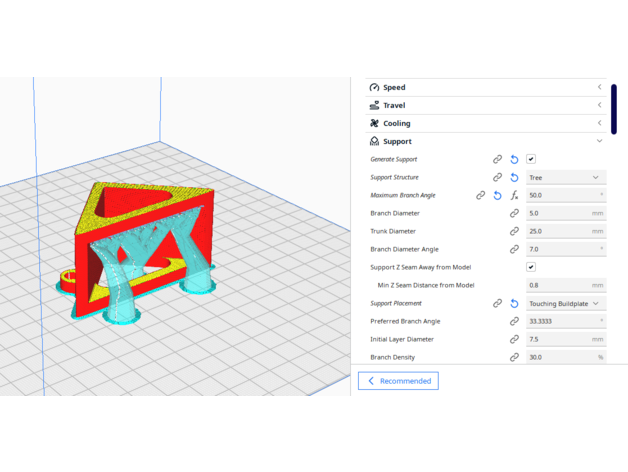This screenshot has width=628, height=472.
Task: Expand the Travel settings section
Action: [485, 105]
